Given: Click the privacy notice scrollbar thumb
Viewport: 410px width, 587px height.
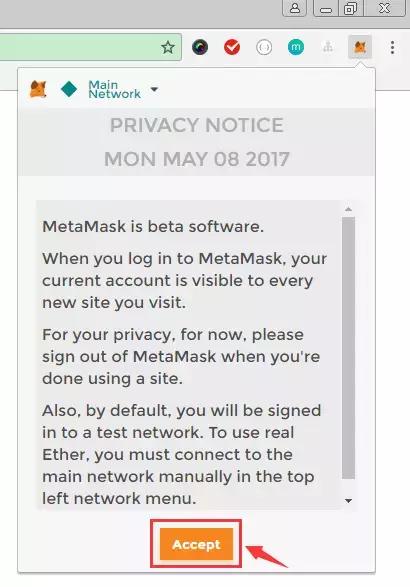Looking at the screenshot, I should coord(348,347).
